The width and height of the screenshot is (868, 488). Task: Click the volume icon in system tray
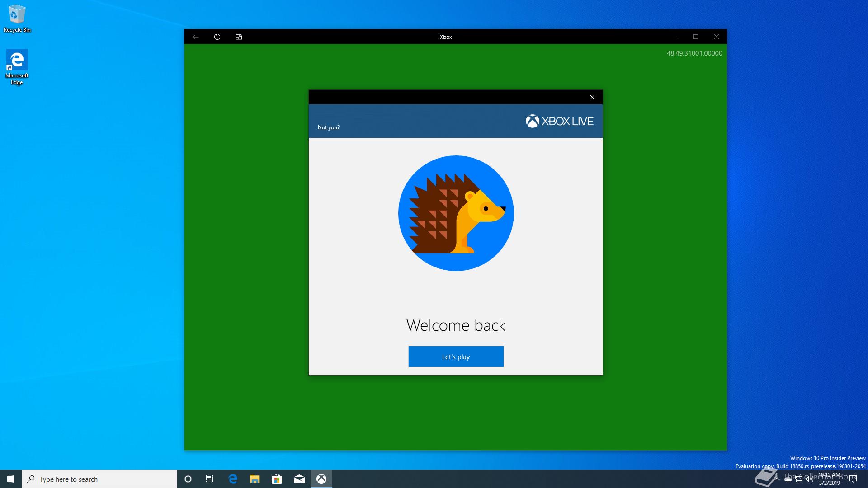[809, 479]
